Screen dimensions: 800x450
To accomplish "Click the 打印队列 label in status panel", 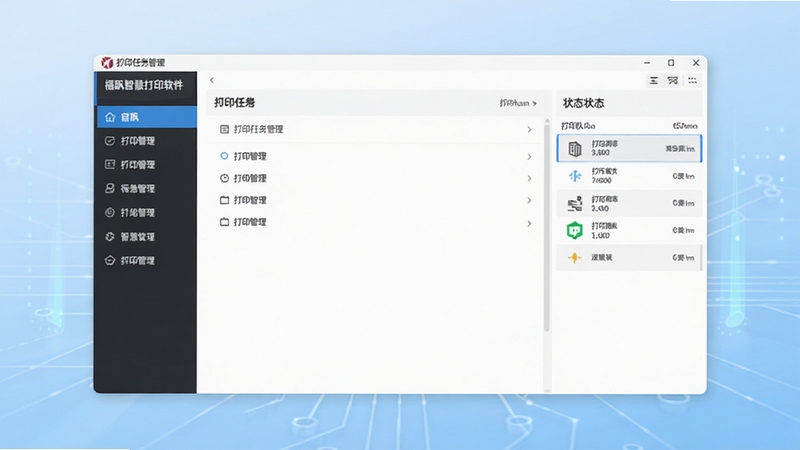I will pos(578,126).
